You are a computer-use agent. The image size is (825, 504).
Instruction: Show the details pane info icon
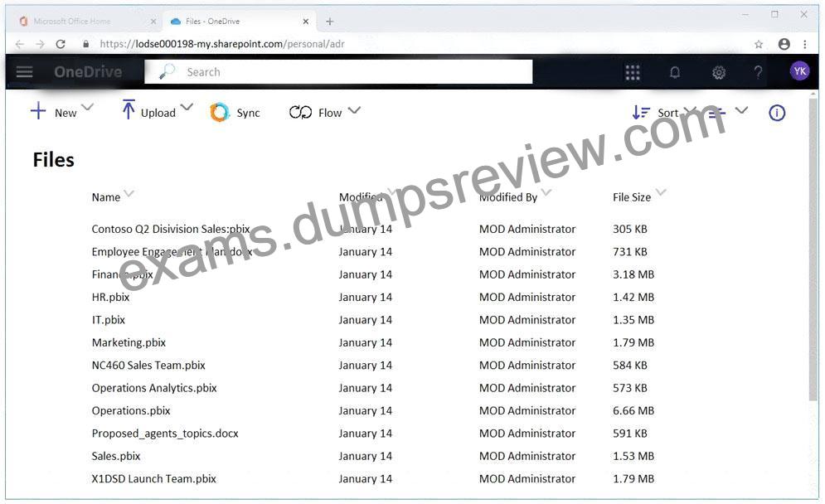coord(777,113)
